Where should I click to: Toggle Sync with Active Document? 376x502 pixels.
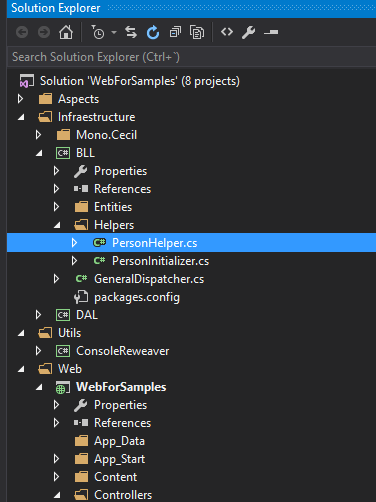(131, 32)
